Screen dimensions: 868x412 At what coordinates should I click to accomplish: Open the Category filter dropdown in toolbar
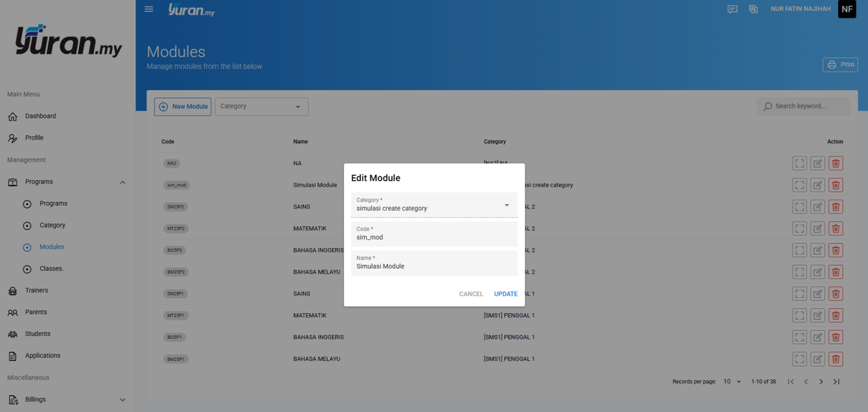(x=262, y=107)
